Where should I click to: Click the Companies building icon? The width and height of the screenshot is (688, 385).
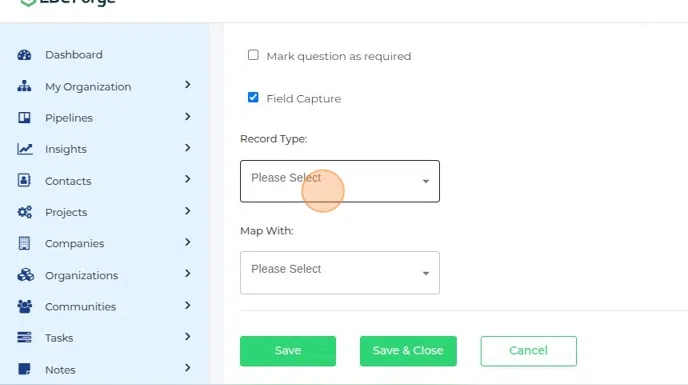pyautogui.click(x=24, y=243)
